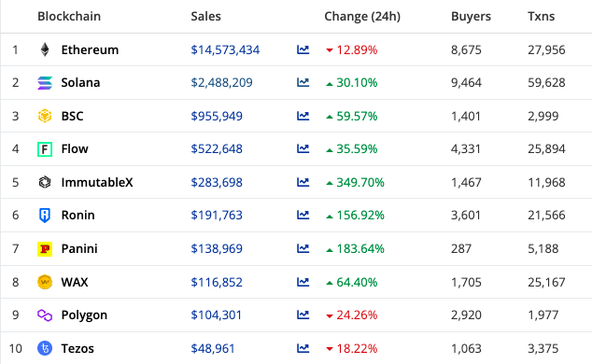Open the Polygon blockchain name link
The image size is (592, 364).
[84, 315]
